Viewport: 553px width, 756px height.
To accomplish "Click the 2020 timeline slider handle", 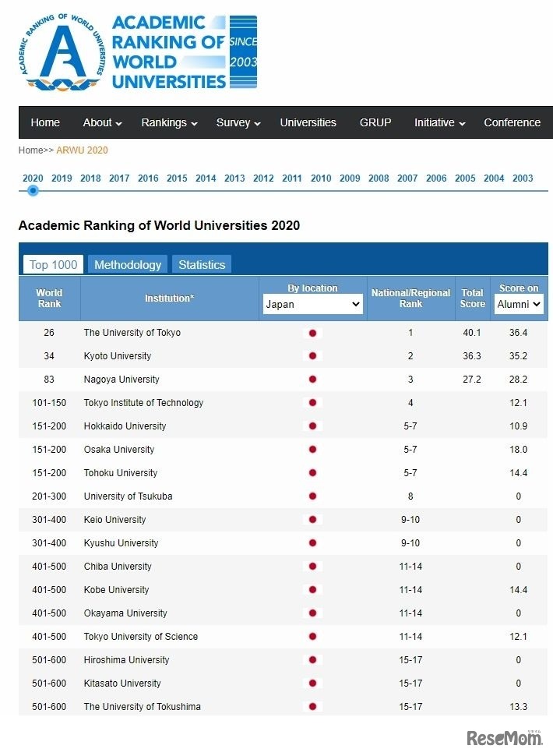I will tap(33, 191).
